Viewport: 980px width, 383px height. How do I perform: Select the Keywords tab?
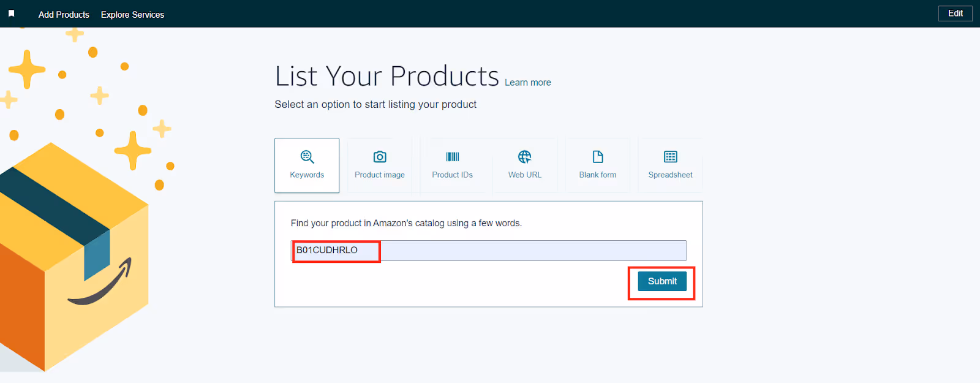tap(307, 165)
